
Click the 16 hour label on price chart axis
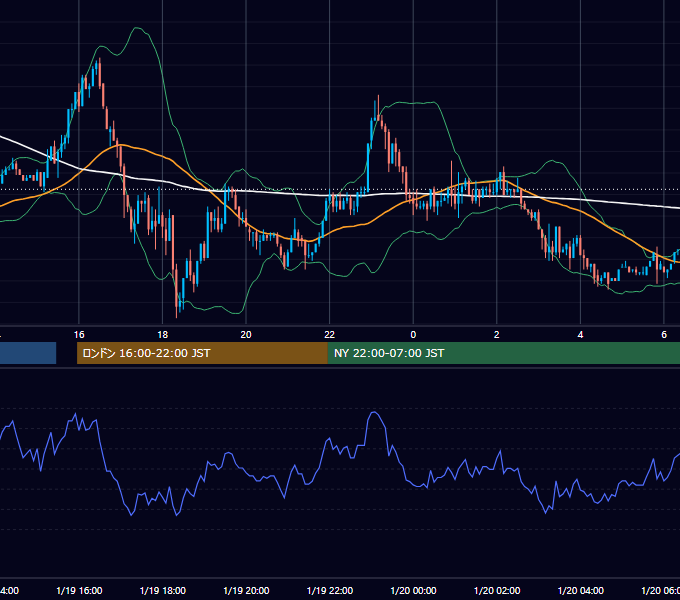(79, 335)
